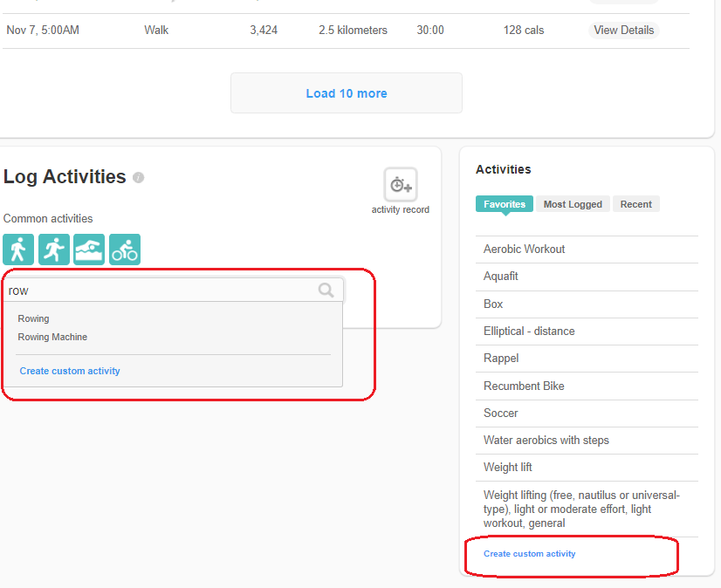Click Create custom activity under favorites list

tap(530, 554)
